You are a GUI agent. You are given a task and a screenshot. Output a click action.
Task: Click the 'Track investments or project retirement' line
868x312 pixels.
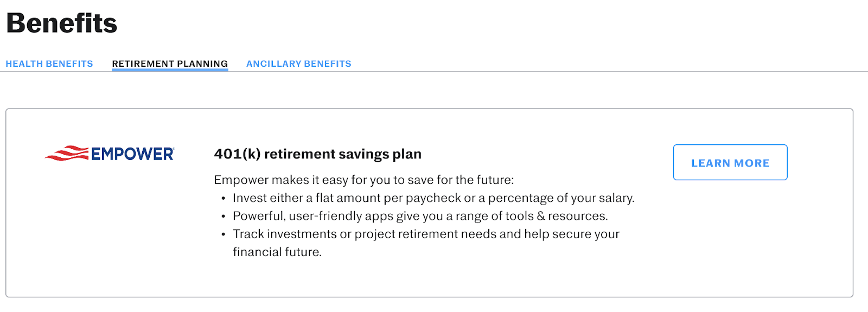click(426, 234)
